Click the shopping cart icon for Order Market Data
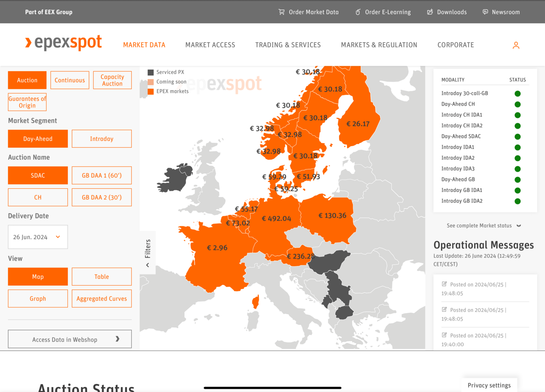 (x=281, y=12)
